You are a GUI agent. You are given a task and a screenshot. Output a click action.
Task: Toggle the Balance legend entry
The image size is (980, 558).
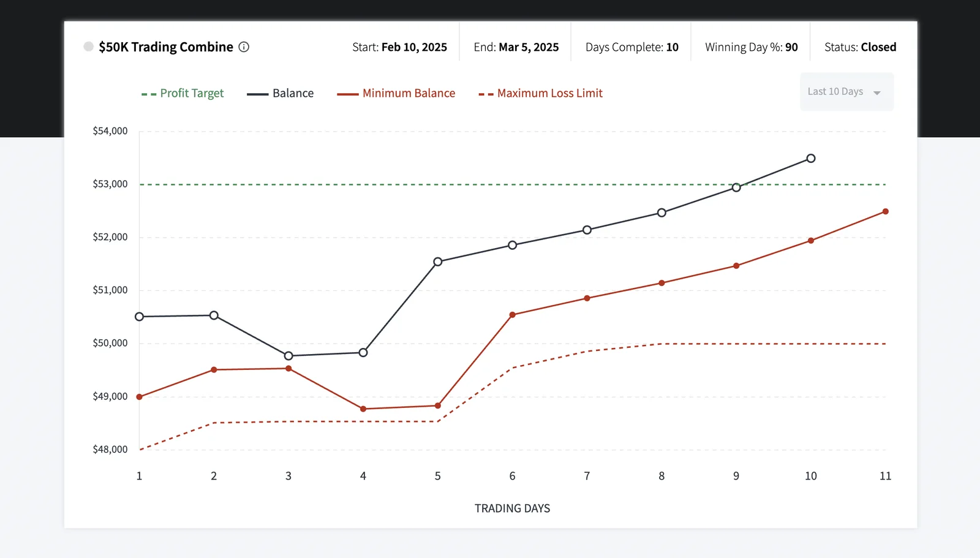(281, 93)
